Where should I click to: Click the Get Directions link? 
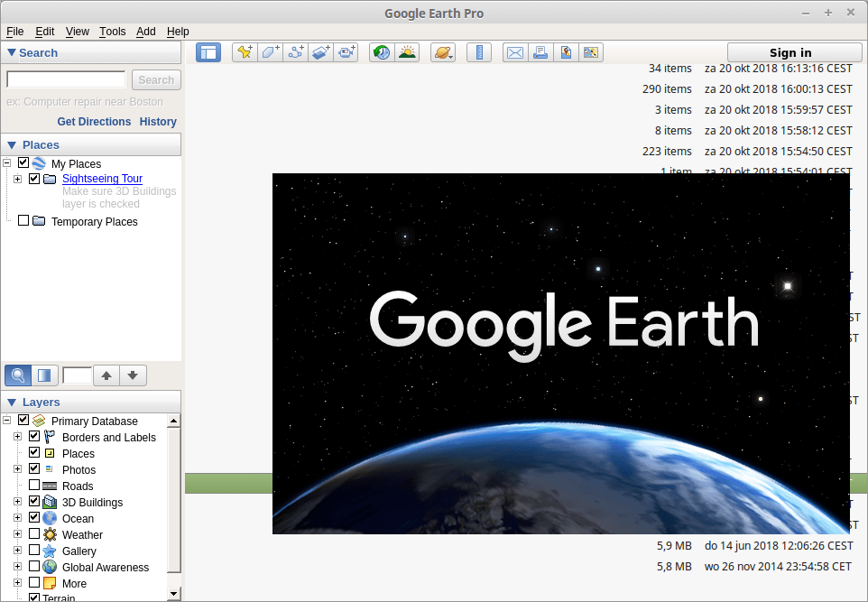point(94,121)
